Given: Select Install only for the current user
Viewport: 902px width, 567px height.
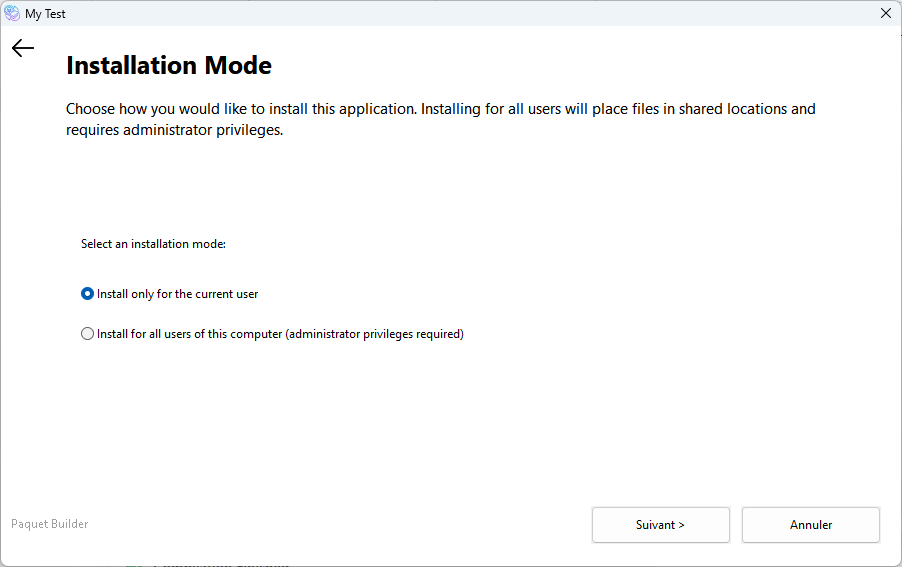Looking at the screenshot, I should tap(170, 294).
